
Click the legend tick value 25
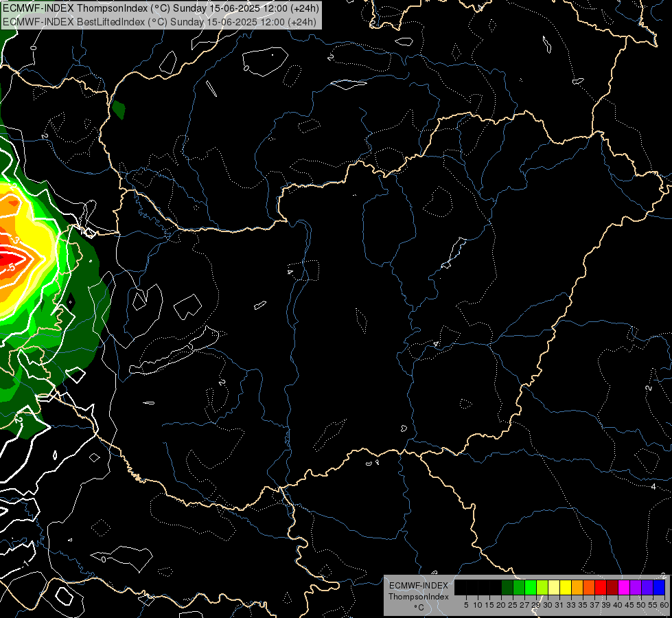click(513, 605)
